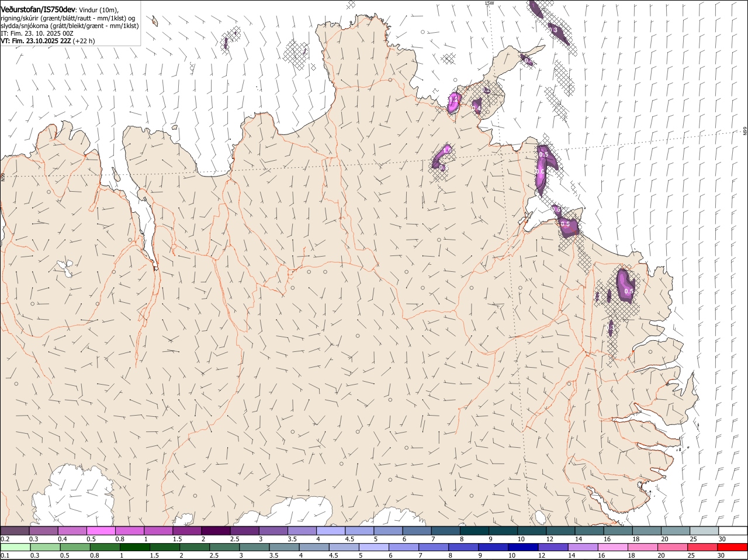Viewport: 748px width, 560px height.
Task: Pick the dark green rain swatch between 1 and 1.5
Action: pyautogui.click(x=134, y=547)
